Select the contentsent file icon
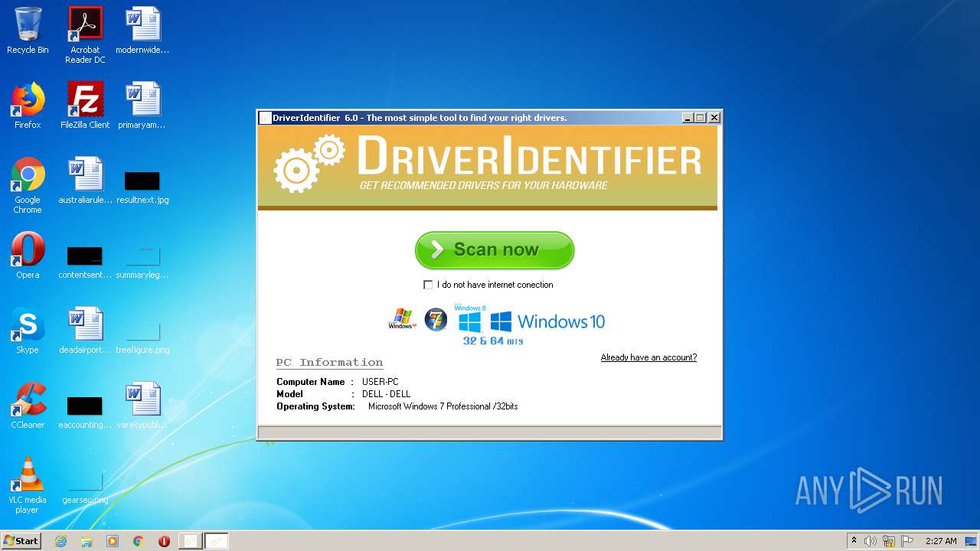Screen dimensions: 980x551 click(85, 262)
